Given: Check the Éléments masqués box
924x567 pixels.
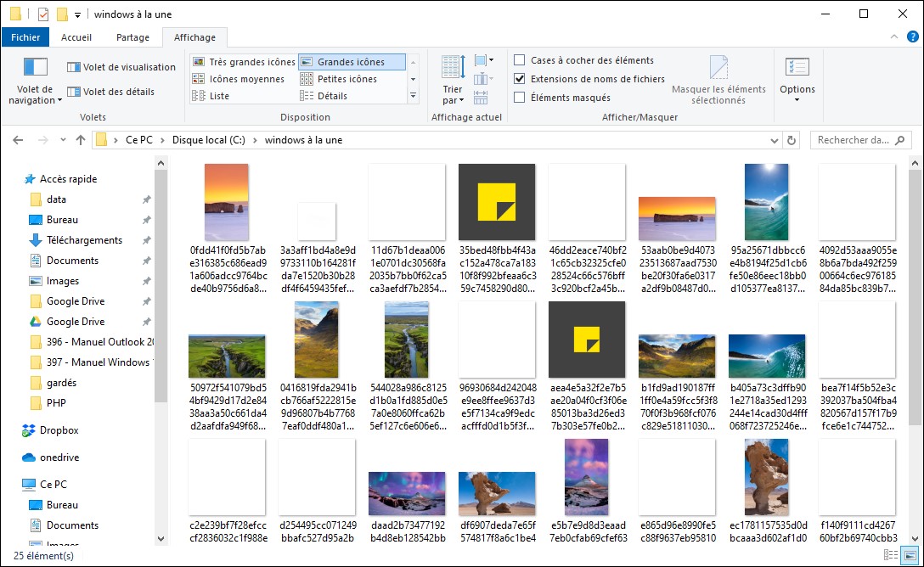Looking at the screenshot, I should point(520,98).
